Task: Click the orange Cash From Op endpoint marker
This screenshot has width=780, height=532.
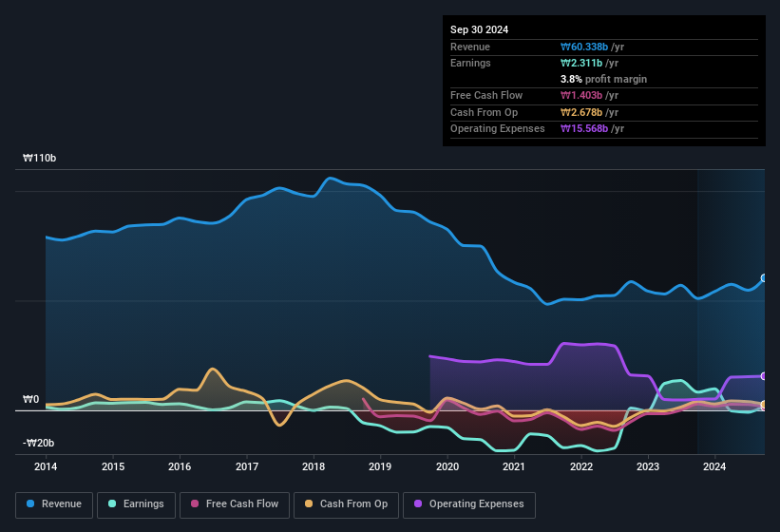Action: (764, 405)
